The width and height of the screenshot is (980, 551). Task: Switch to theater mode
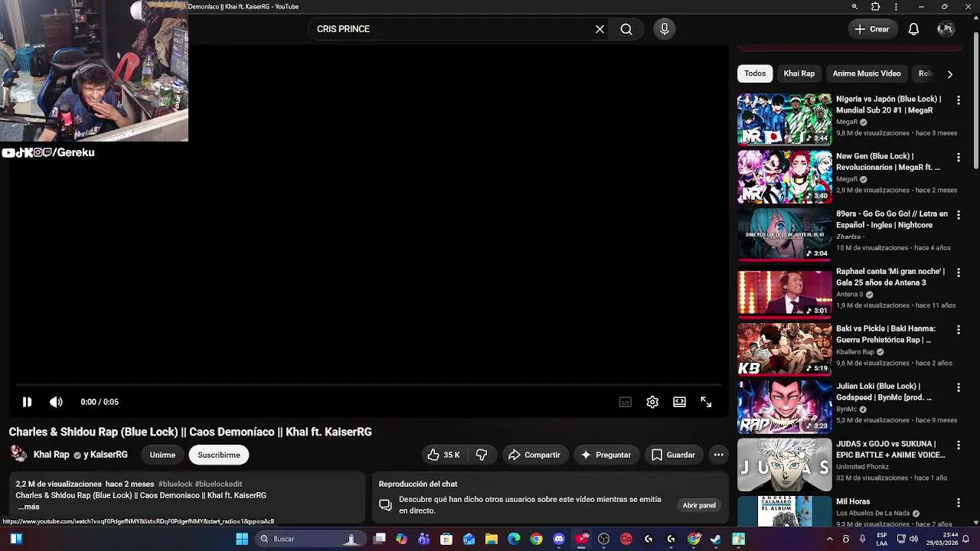679,402
